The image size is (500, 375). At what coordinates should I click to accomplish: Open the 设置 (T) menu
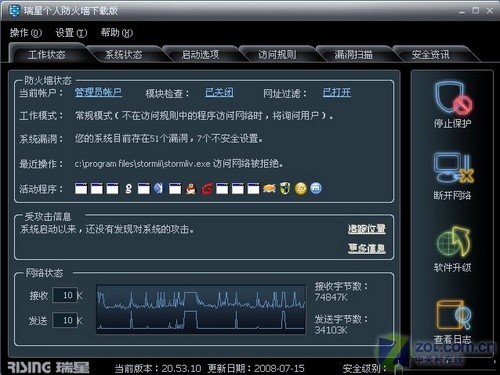tap(71, 32)
